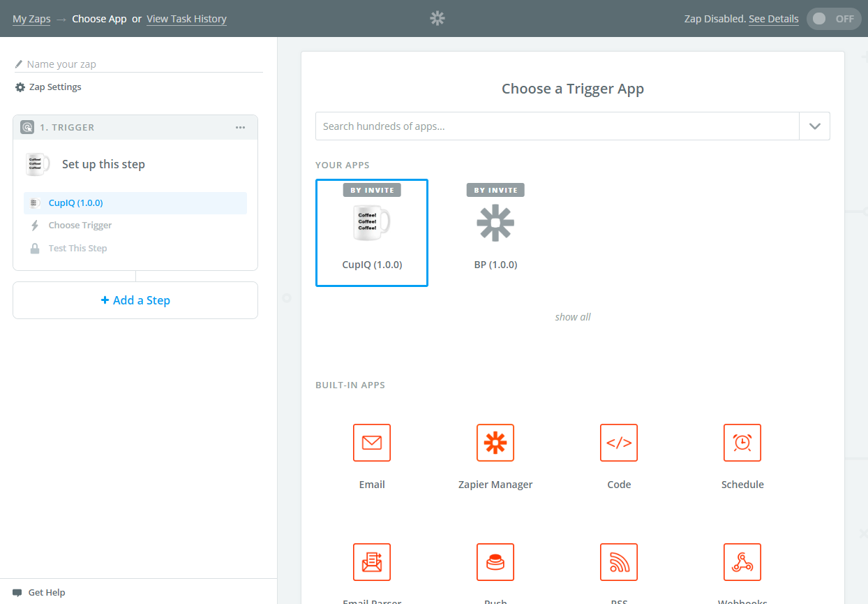Click the coffee mug icon beside Set up this step

(38, 164)
